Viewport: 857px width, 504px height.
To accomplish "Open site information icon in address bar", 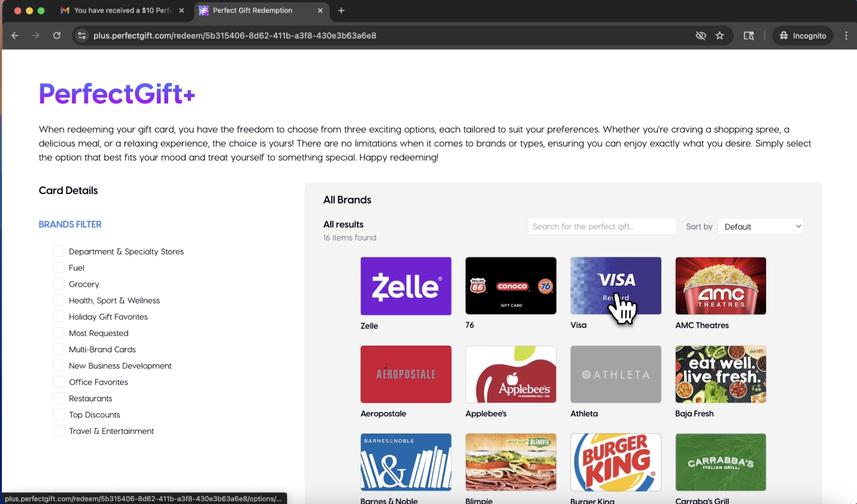I will pyautogui.click(x=82, y=36).
